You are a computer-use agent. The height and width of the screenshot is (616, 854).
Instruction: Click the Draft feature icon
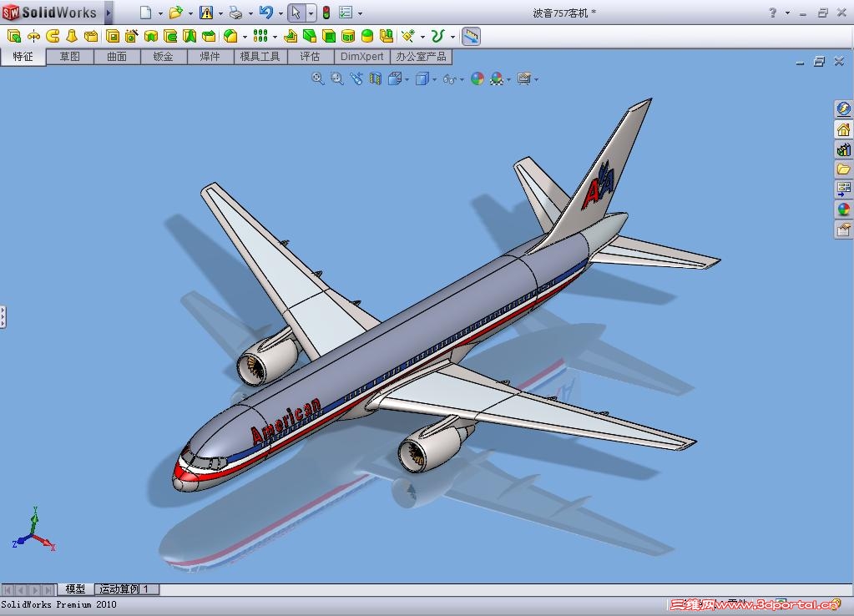(310, 37)
